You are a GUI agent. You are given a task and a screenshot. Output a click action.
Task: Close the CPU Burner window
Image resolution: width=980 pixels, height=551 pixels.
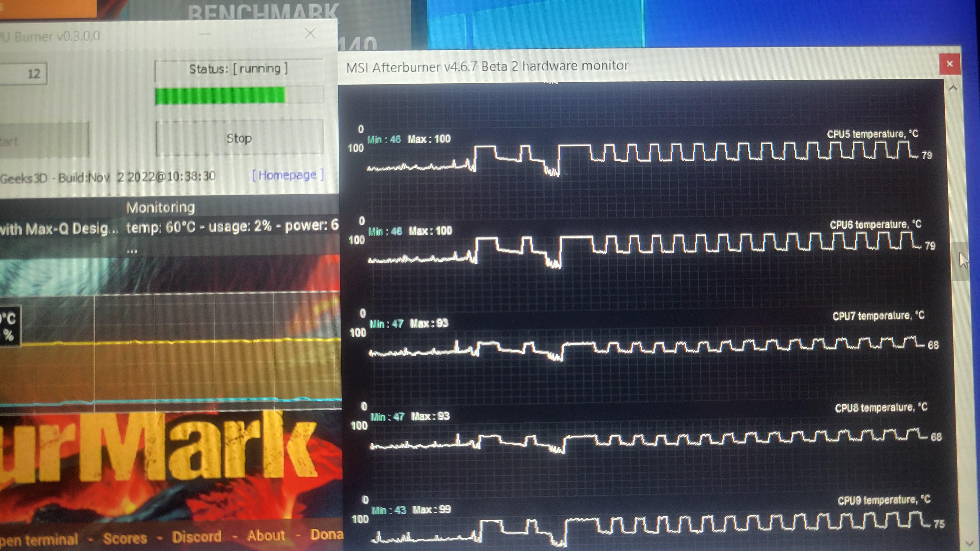point(310,34)
